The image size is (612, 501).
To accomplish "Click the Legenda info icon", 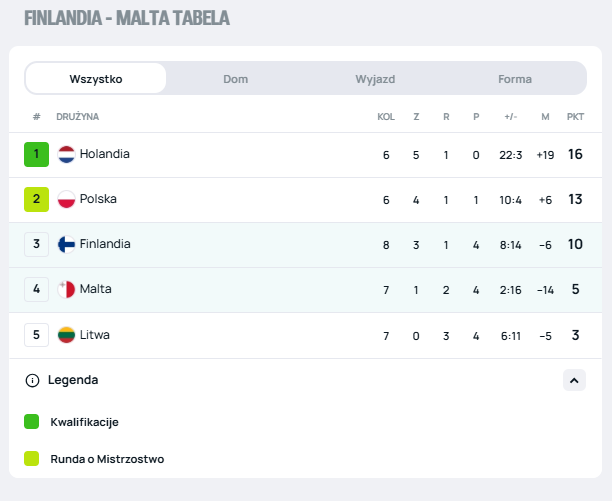I will coord(33,381).
